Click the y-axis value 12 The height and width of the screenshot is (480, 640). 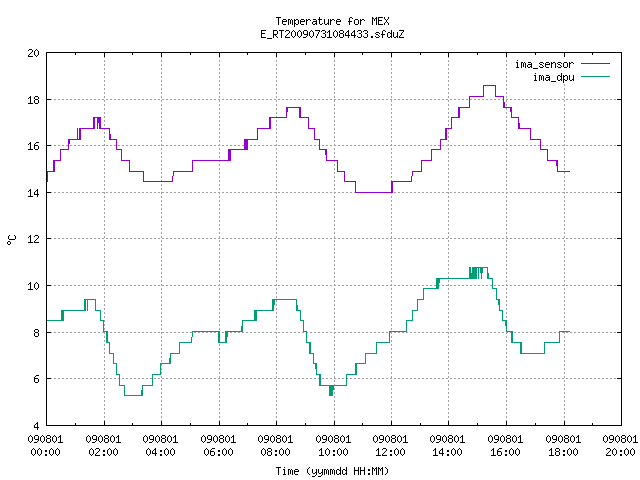pyautogui.click(x=33, y=239)
